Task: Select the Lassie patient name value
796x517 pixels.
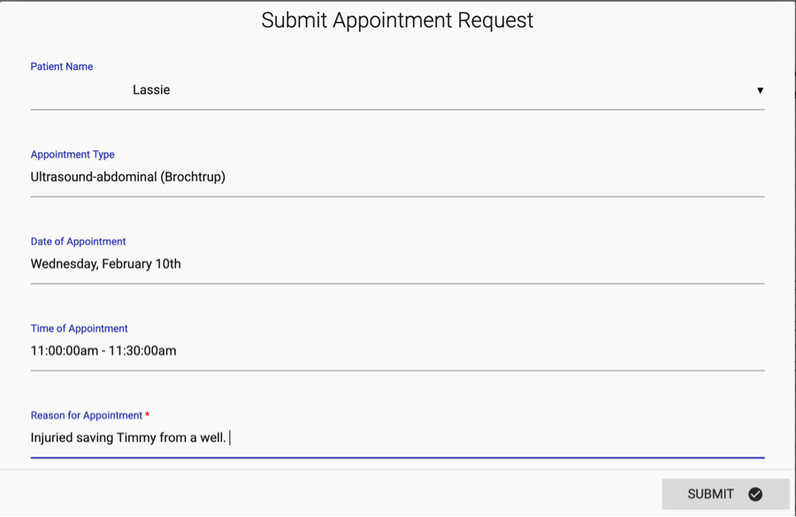Action: (x=151, y=90)
